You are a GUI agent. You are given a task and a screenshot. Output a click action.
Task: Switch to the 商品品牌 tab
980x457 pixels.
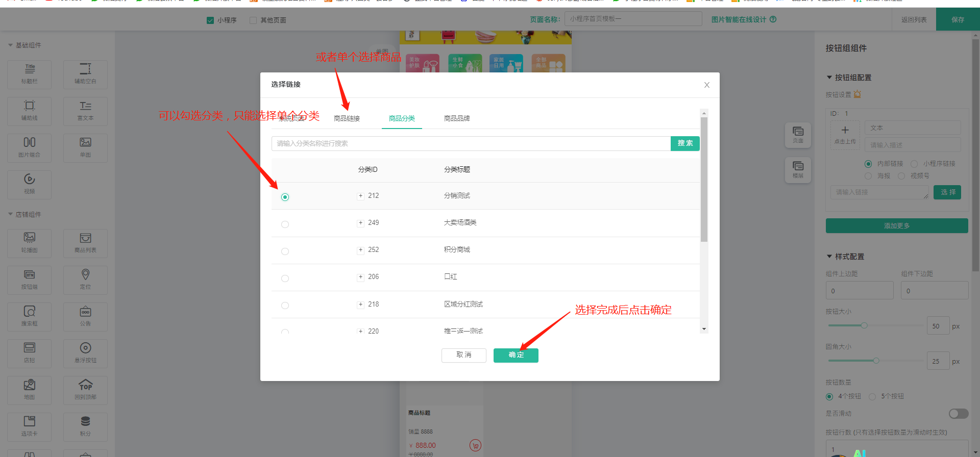click(x=457, y=118)
